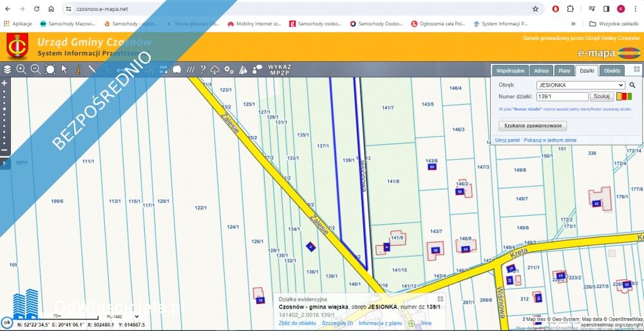
Task: Expand the Obręb dropdown showing JESIONKA
Action: (x=580, y=85)
